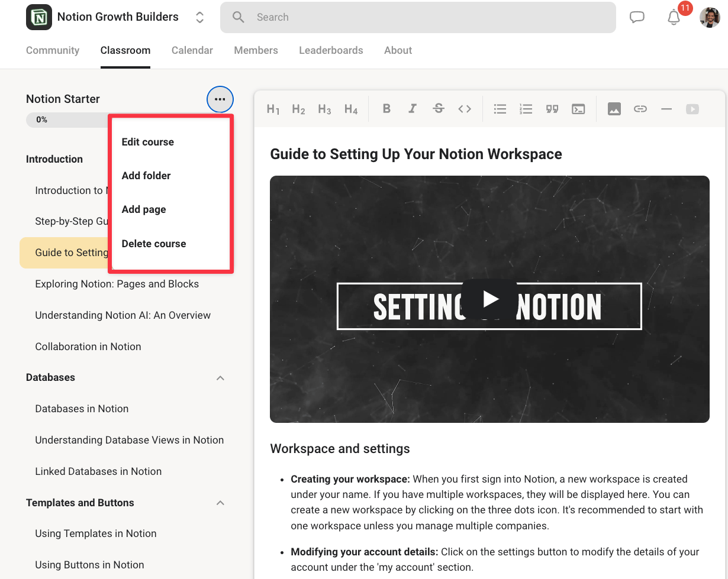Screen dimensions: 728x579
Task: Open the notifications bell
Action: pyautogui.click(x=674, y=17)
